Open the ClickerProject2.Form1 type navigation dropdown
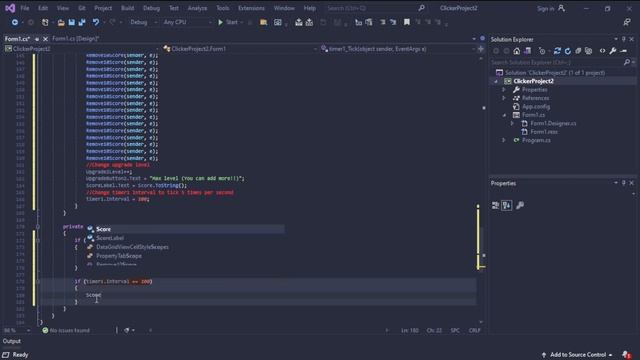This screenshot has width=640, height=360. 240,49
